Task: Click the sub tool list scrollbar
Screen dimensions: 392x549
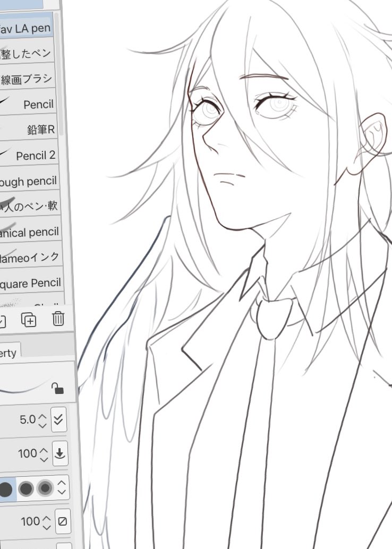Action: pyautogui.click(x=59, y=74)
